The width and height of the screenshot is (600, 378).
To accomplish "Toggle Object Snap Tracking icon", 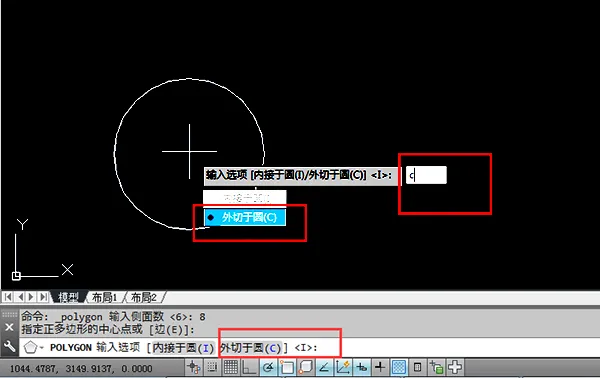I will 324,368.
